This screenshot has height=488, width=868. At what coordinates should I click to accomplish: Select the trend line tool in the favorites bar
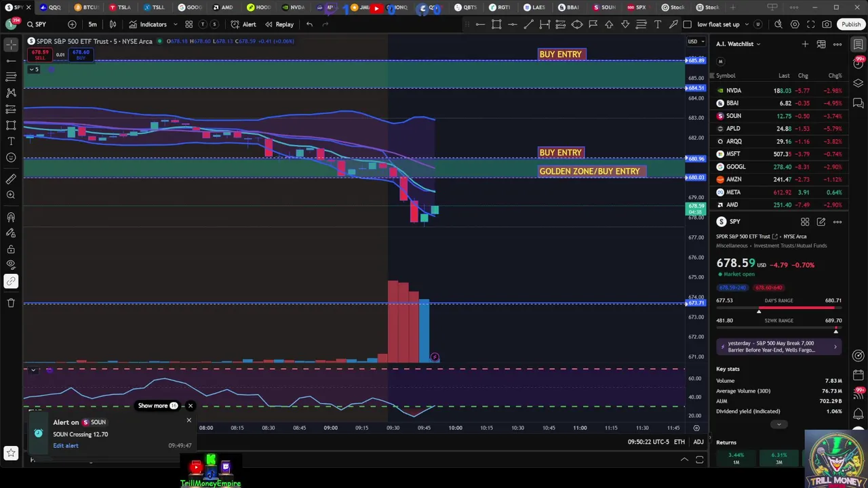click(528, 24)
